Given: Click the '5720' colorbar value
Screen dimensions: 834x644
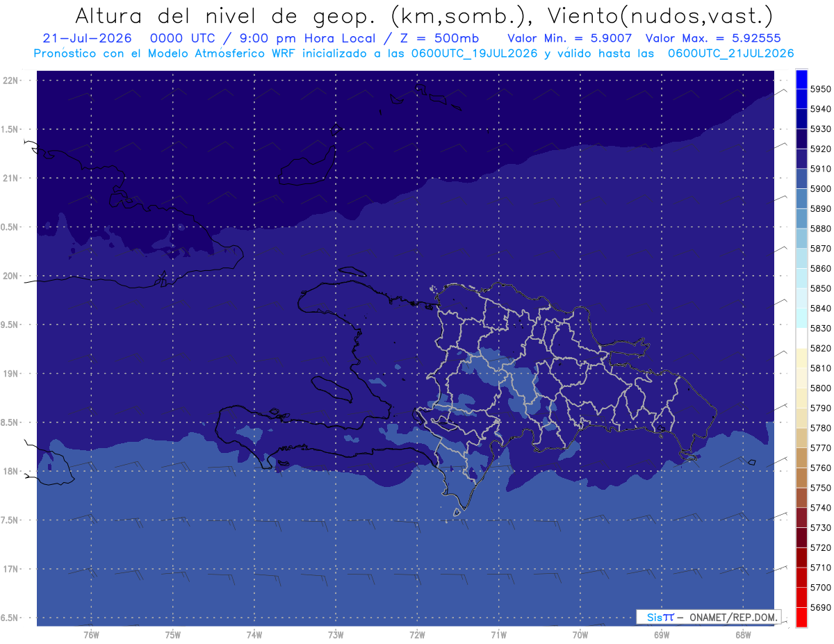Looking at the screenshot, I should tap(821, 547).
